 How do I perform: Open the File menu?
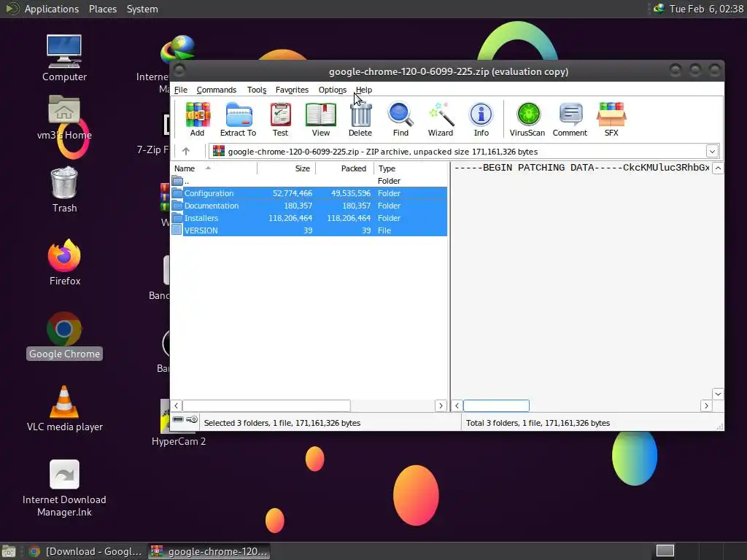(181, 90)
